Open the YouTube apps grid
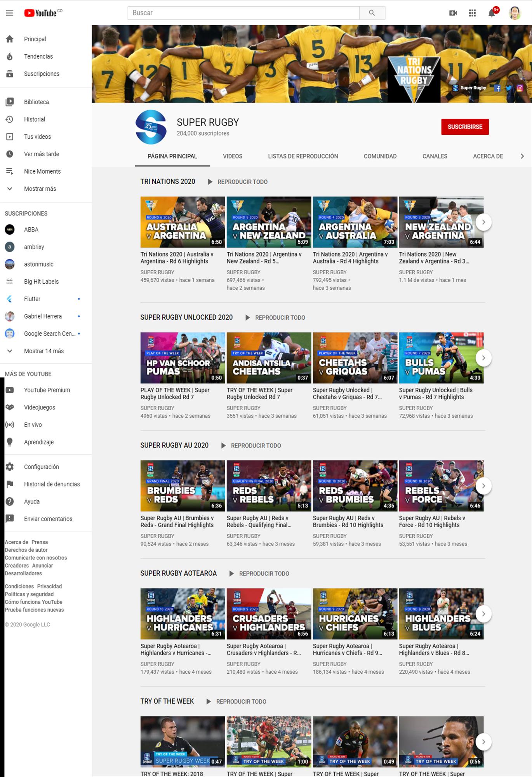Image resolution: width=532 pixels, height=777 pixels. point(472,13)
